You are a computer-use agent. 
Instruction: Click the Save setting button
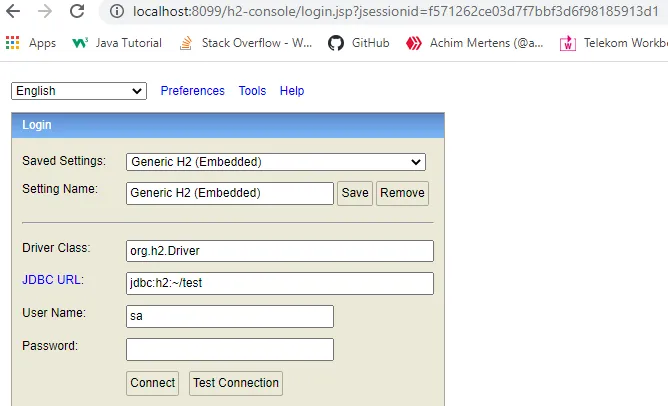355,193
